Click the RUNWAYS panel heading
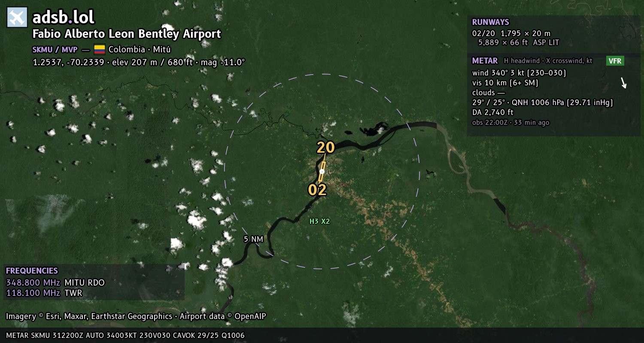The width and height of the screenshot is (644, 343). [490, 22]
